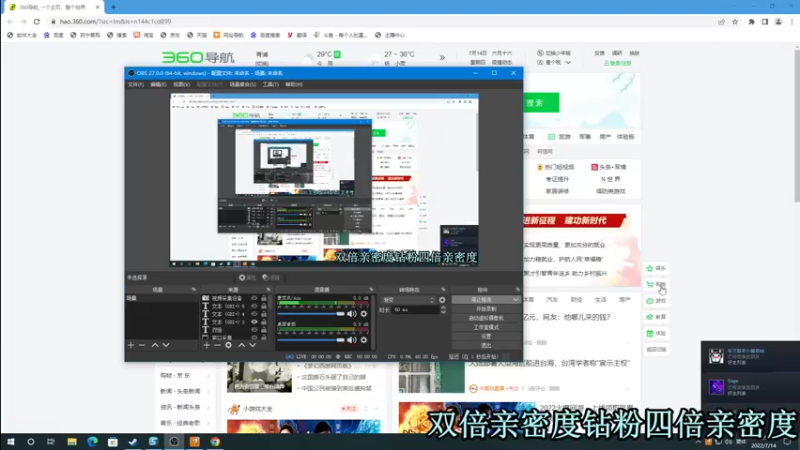Add a new scene with the plus icon in Scenes panel
Image resolution: width=800 pixels, height=450 pixels.
pos(131,345)
